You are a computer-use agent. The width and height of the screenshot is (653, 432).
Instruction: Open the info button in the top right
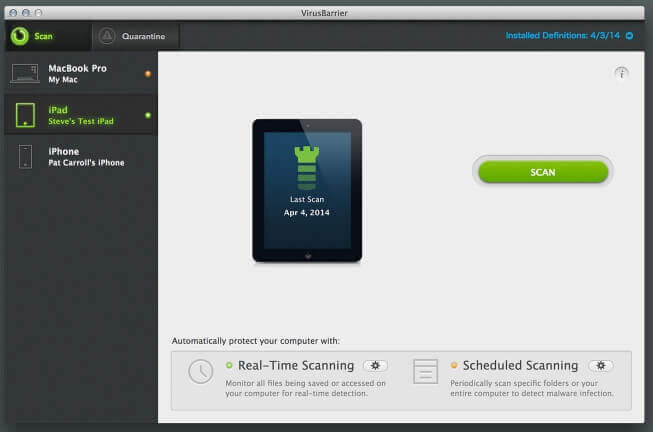click(x=621, y=73)
